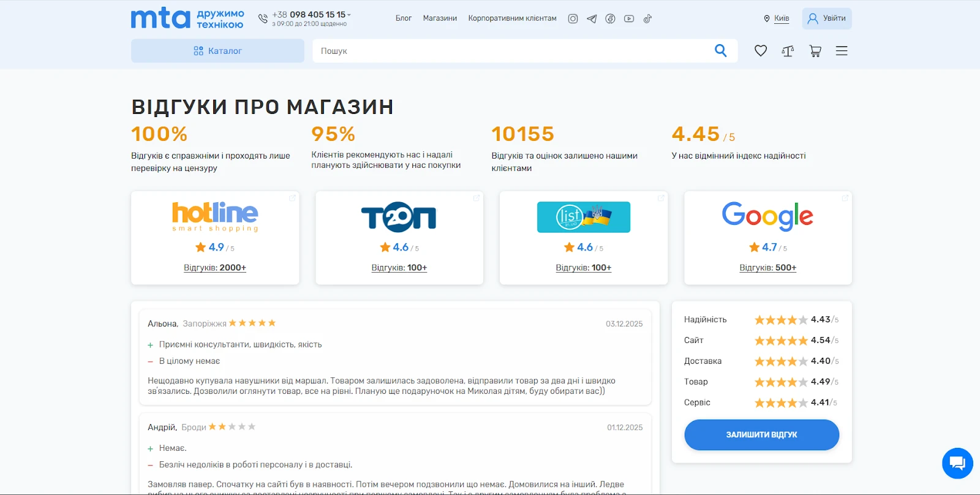
Task: Open the product comparison scales icon
Action: [788, 51]
